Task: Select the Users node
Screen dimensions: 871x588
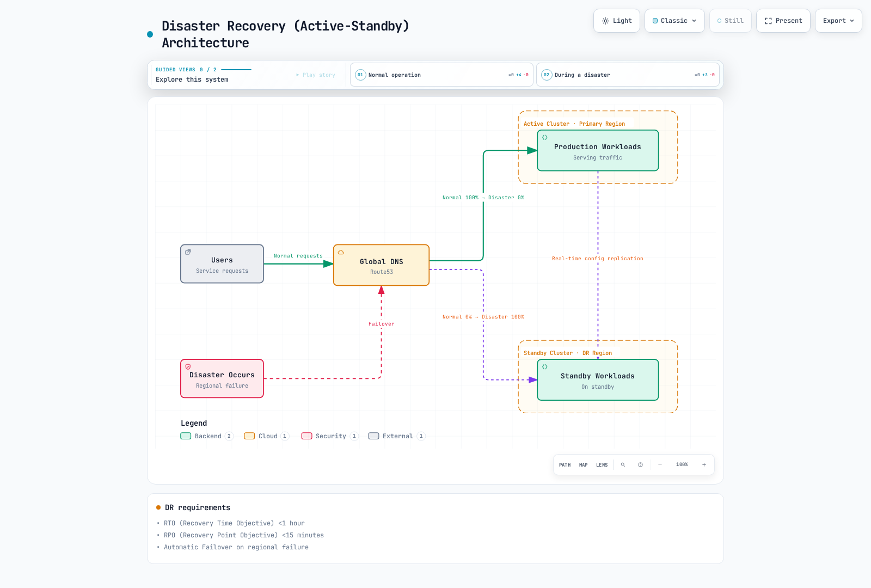Action: (x=222, y=264)
